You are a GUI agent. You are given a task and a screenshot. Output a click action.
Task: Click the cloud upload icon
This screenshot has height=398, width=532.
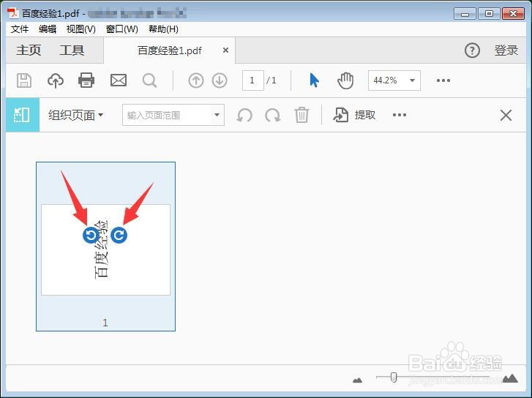(x=56, y=80)
